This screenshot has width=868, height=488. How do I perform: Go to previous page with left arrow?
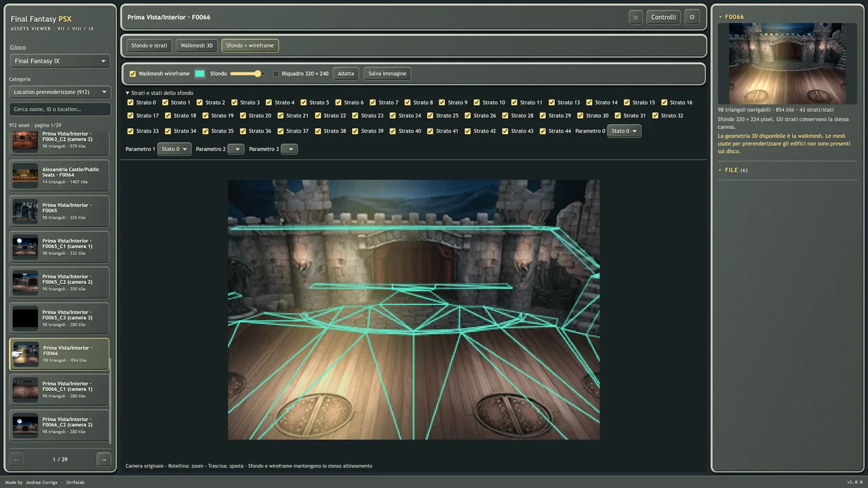[16, 460]
